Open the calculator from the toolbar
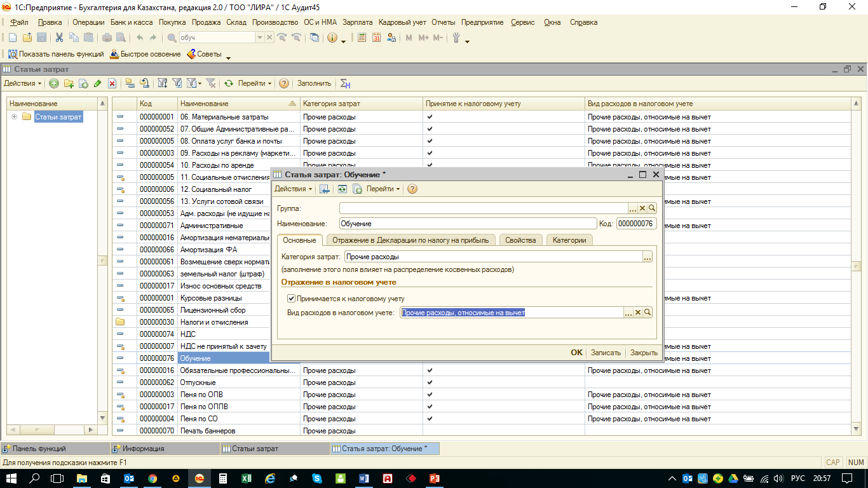This screenshot has width=868, height=488. tap(362, 37)
